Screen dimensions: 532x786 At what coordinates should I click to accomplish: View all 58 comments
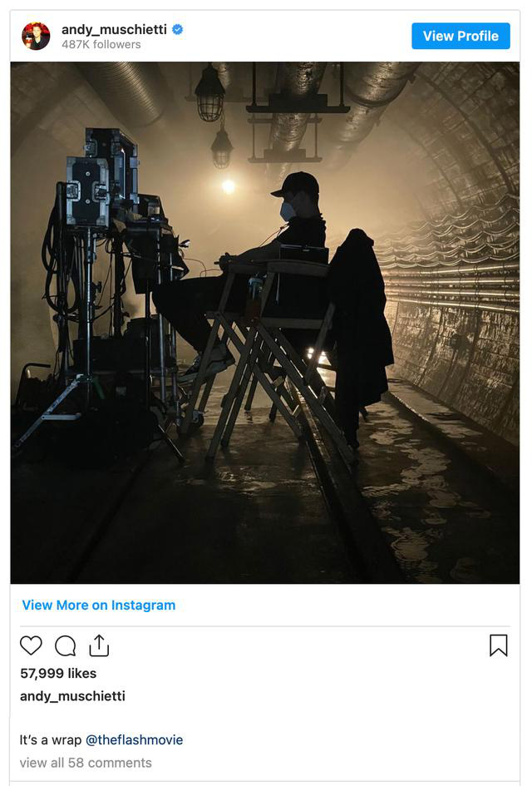pos(86,763)
